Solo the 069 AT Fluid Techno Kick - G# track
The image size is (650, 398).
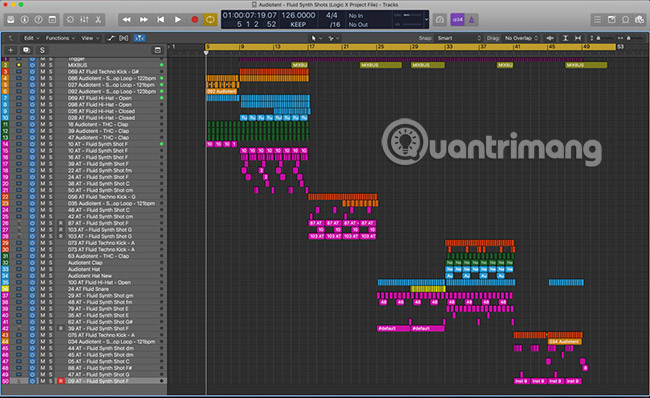tap(51, 72)
